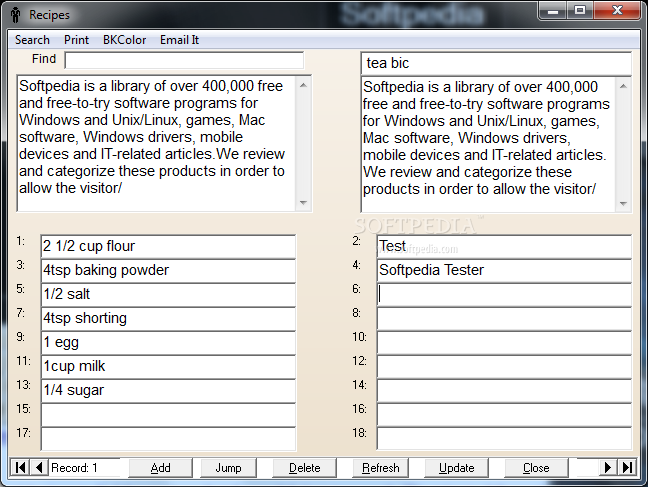This screenshot has width=648, height=487.
Task: Click empty ingredient field number 18
Action: 504,439
